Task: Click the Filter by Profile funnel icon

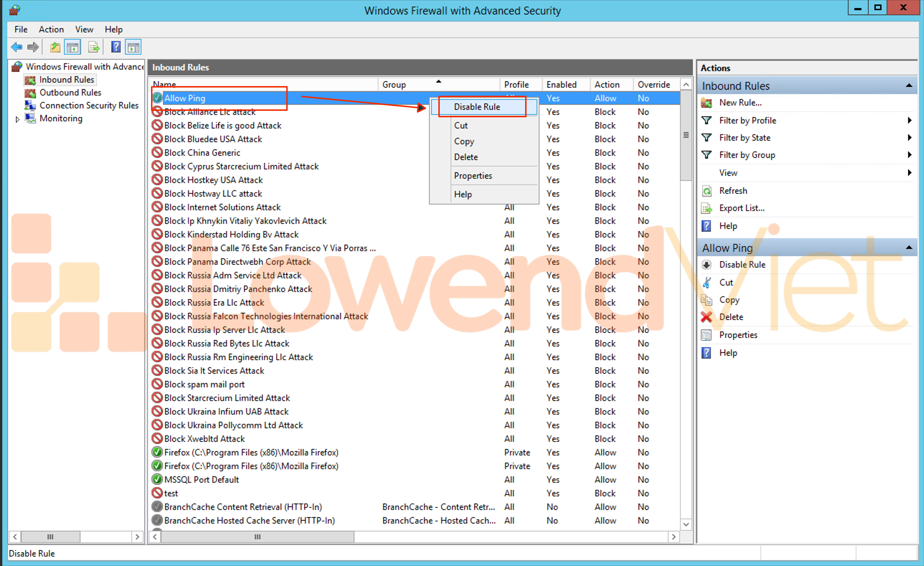Action: (706, 121)
